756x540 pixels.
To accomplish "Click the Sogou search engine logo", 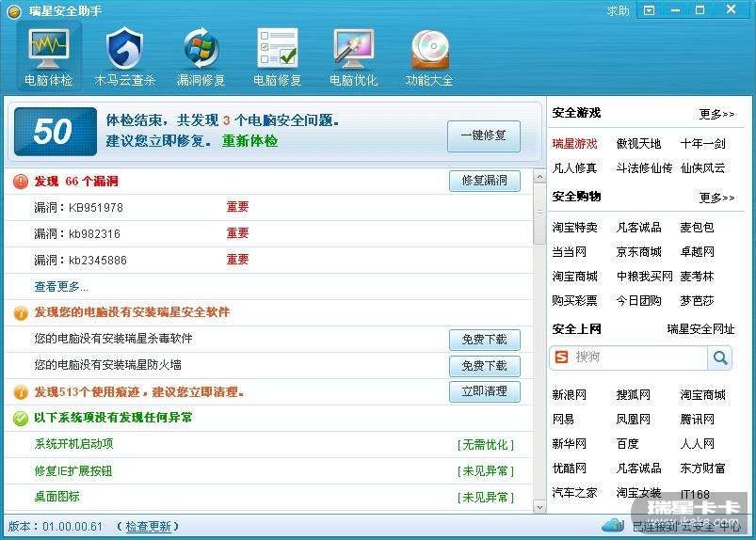I will (562, 357).
